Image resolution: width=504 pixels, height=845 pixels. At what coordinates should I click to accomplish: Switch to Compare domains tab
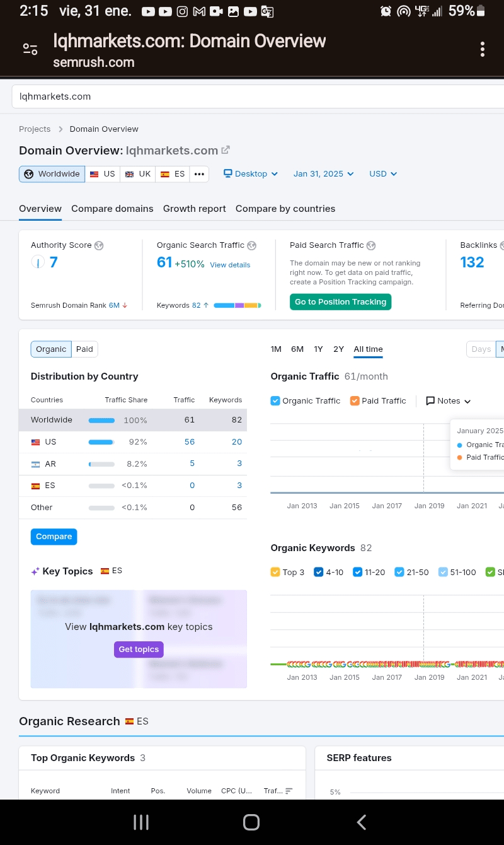point(112,209)
